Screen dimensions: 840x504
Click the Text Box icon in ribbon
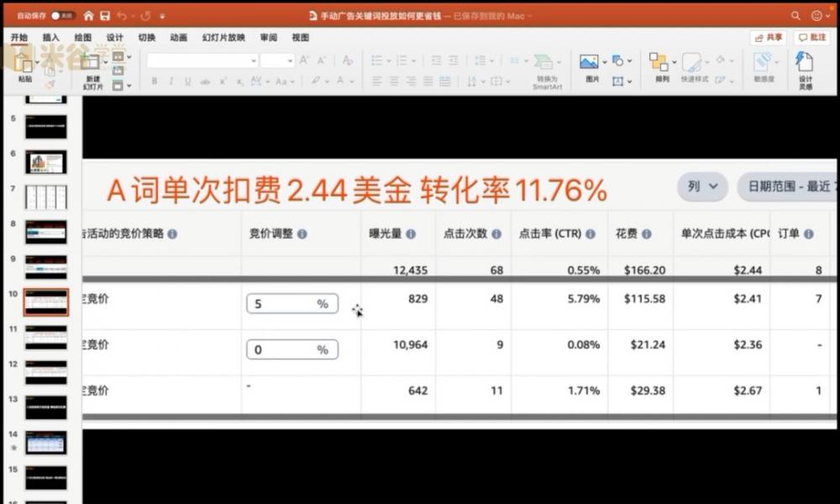click(617, 81)
